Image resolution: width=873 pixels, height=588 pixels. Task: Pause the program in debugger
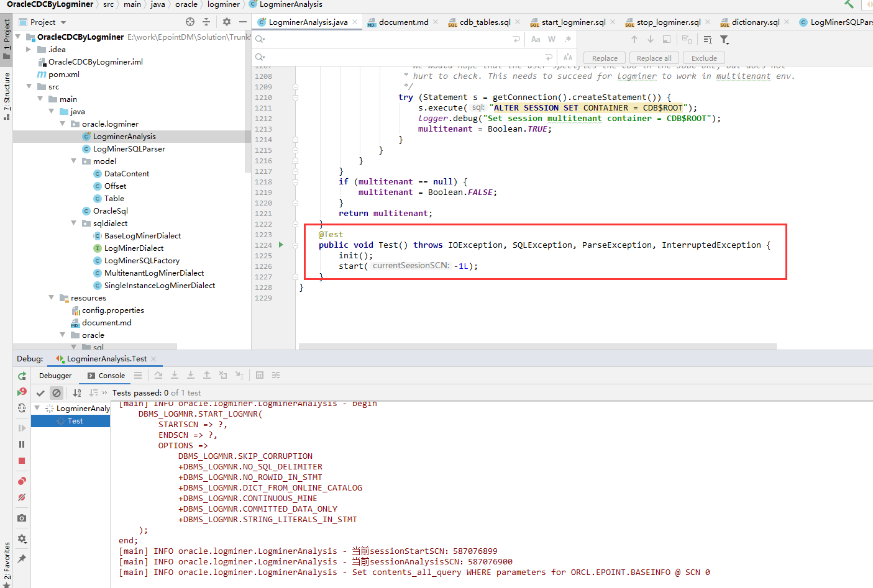pyautogui.click(x=22, y=444)
